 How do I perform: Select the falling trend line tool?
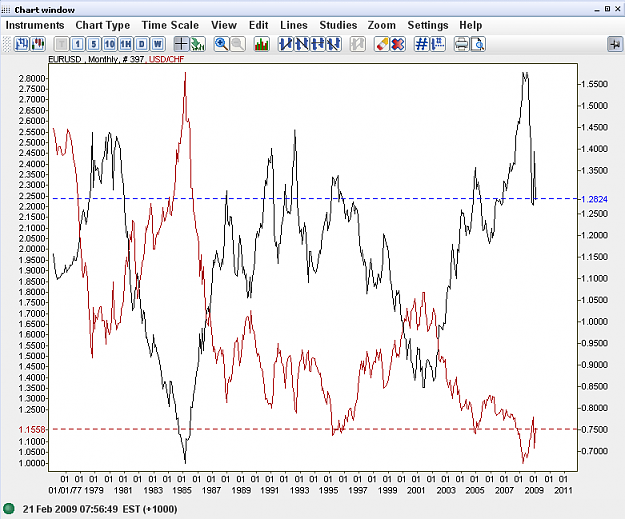pos(302,44)
